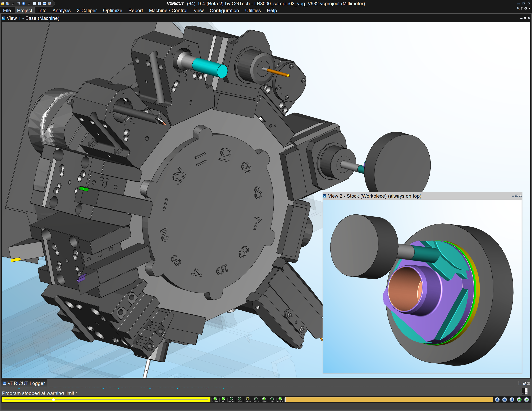
Task: Restore down View 1 window
Action: 525,18
